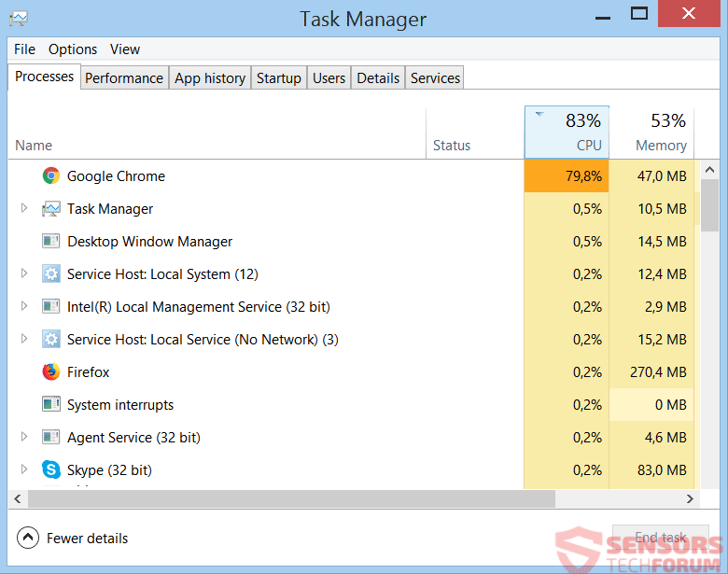
Task: Switch to the Details tab
Action: (x=378, y=78)
